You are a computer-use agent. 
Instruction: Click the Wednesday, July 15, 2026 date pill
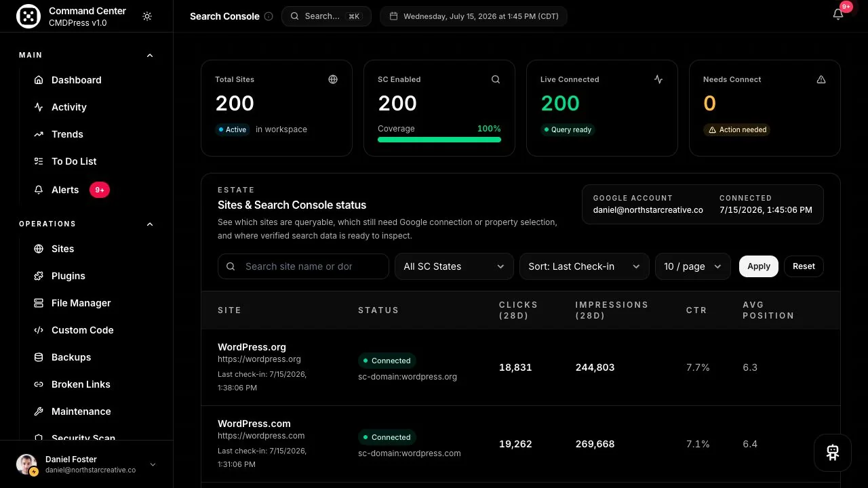click(x=473, y=16)
